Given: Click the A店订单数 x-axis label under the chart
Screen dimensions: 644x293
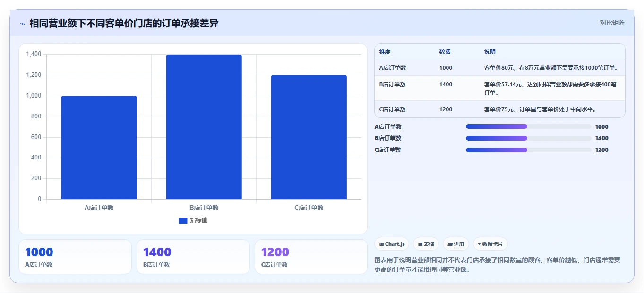Looking at the screenshot, I should [x=99, y=208].
